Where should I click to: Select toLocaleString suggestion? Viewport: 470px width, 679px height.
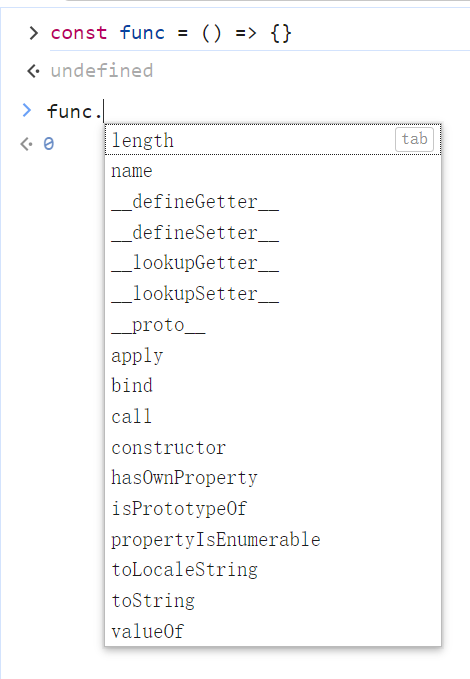[x=273, y=570]
